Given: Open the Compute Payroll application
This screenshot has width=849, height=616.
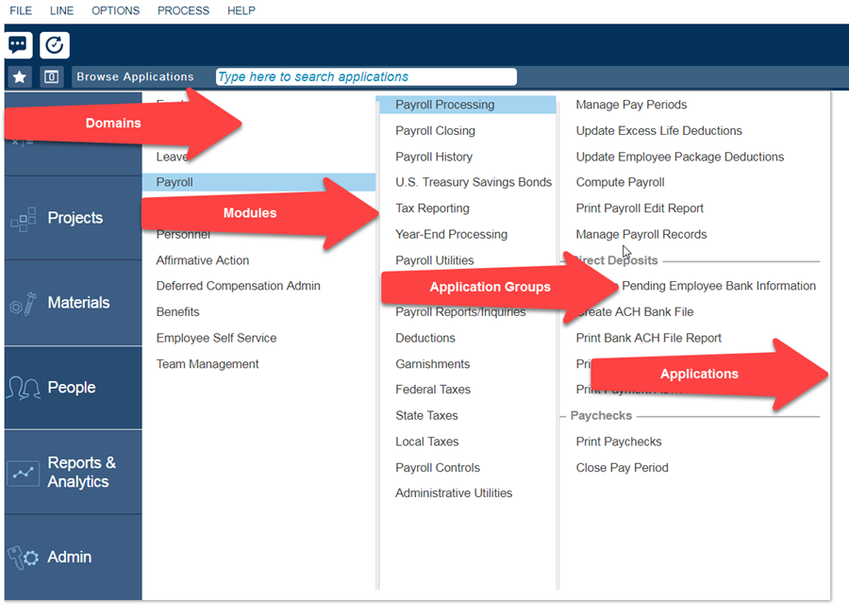Looking at the screenshot, I should (620, 182).
